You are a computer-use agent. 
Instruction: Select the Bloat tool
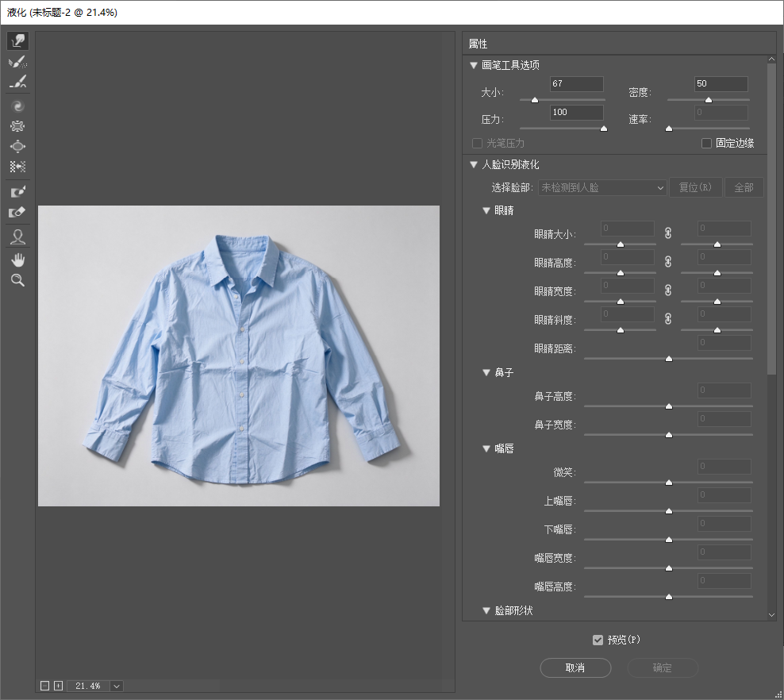coord(17,146)
